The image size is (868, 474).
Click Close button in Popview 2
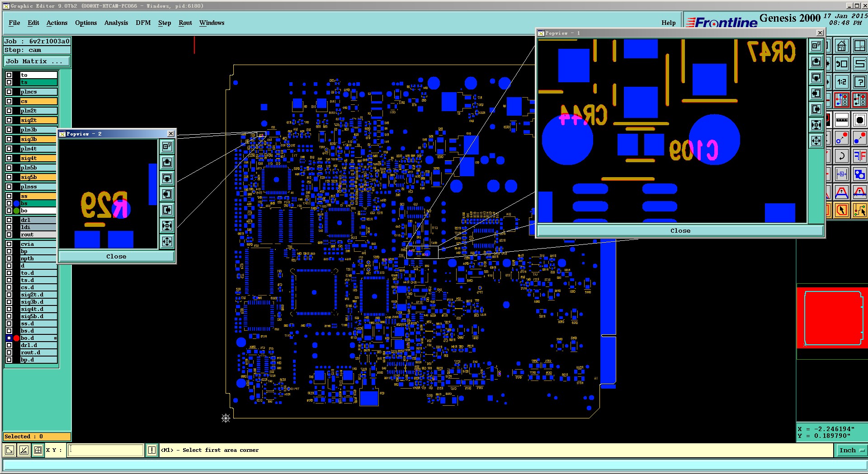click(116, 256)
